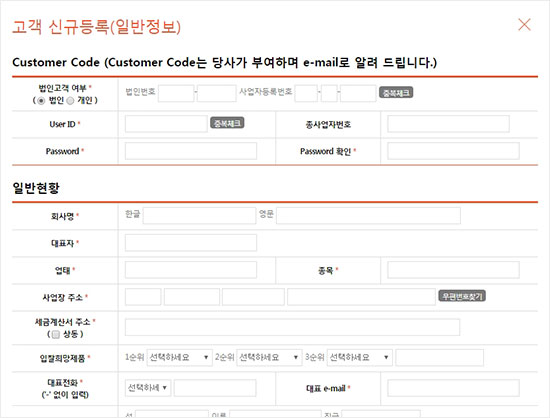Screen dimensions: 550x418
Task: Click 중복체크 button next to User ID
Action: coord(227,123)
